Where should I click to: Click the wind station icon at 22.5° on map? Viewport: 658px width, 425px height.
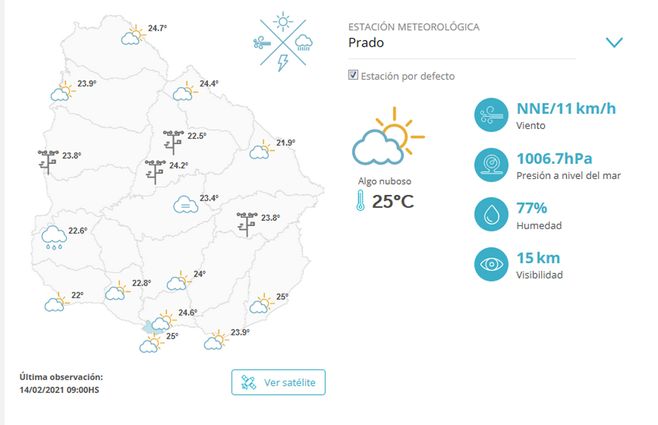(174, 140)
